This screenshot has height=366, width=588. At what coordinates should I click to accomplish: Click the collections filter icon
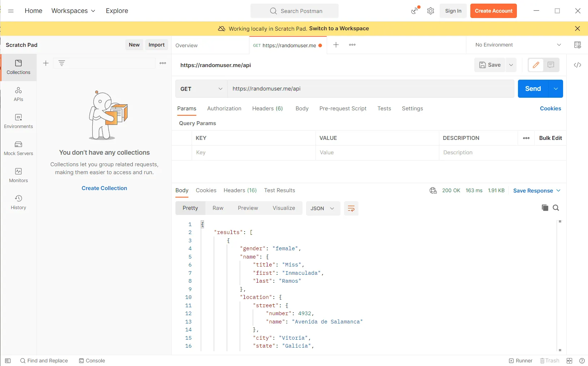coord(62,63)
